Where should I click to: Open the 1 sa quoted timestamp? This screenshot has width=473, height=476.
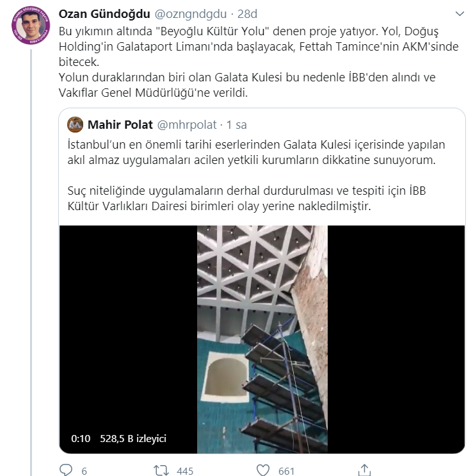coord(237,125)
